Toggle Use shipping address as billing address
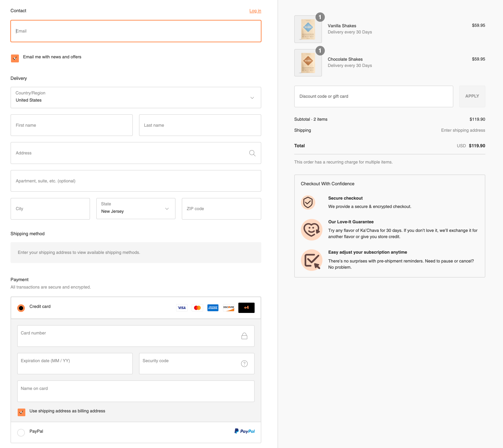Image resolution: width=503 pixels, height=448 pixels. pyautogui.click(x=21, y=412)
